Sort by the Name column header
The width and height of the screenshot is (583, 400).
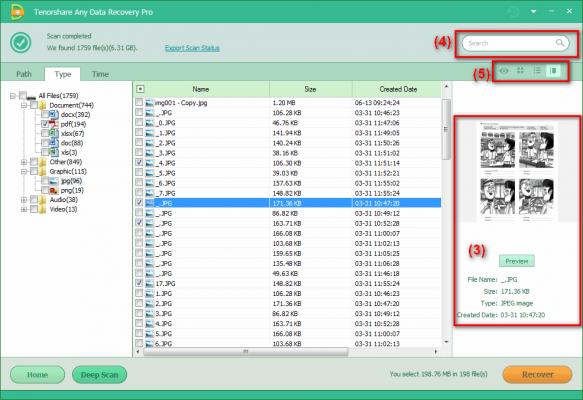point(201,89)
